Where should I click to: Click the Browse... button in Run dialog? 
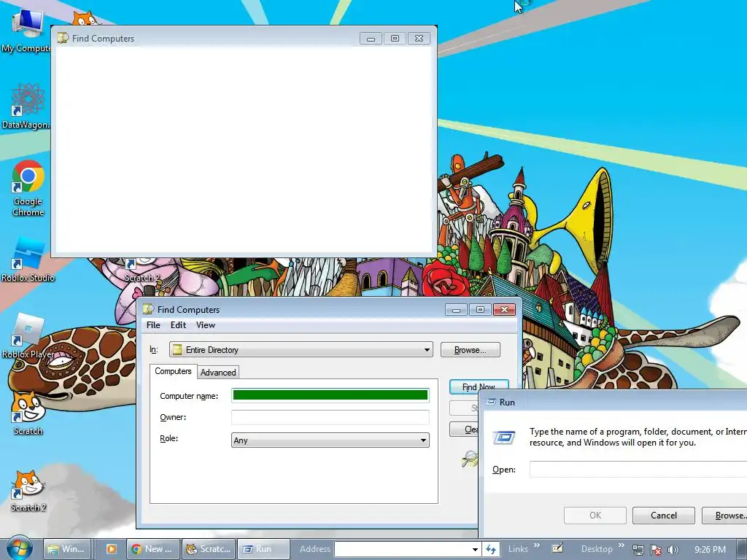pos(724,516)
